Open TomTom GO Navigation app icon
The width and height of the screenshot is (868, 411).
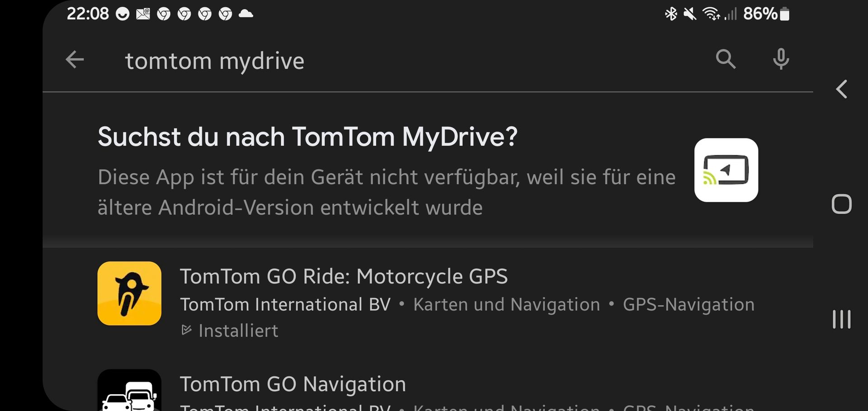pyautogui.click(x=129, y=391)
